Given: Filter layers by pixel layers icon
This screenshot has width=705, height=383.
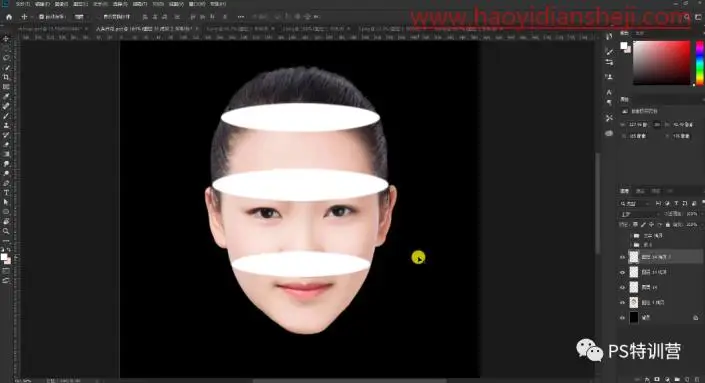Looking at the screenshot, I should [658, 204].
